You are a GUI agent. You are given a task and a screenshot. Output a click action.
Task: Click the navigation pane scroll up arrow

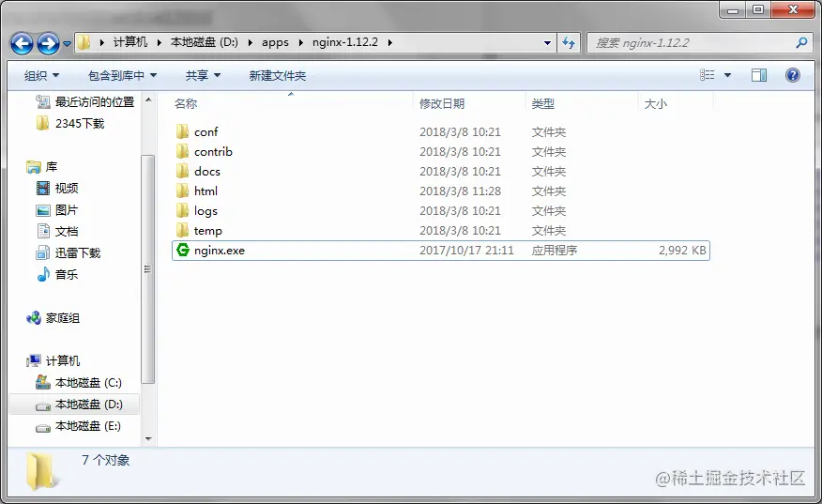click(148, 99)
